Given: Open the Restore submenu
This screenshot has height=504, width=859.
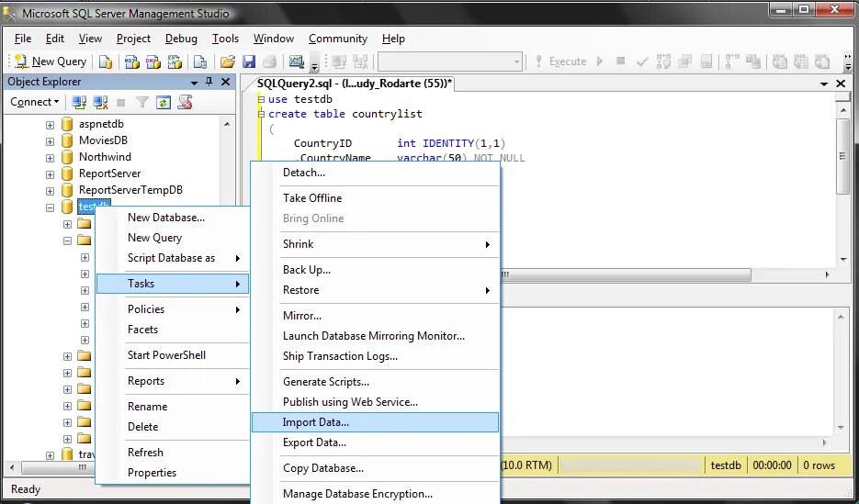Looking at the screenshot, I should [375, 290].
